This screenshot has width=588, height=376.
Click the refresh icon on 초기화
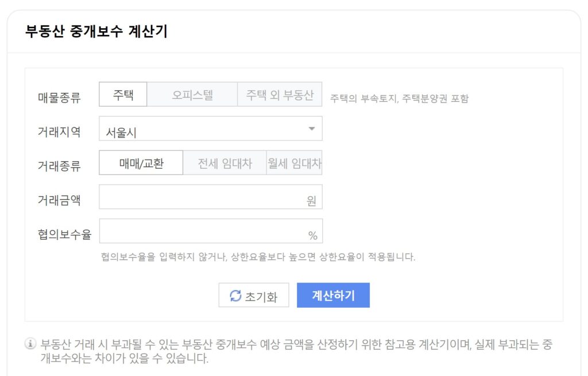coord(235,296)
